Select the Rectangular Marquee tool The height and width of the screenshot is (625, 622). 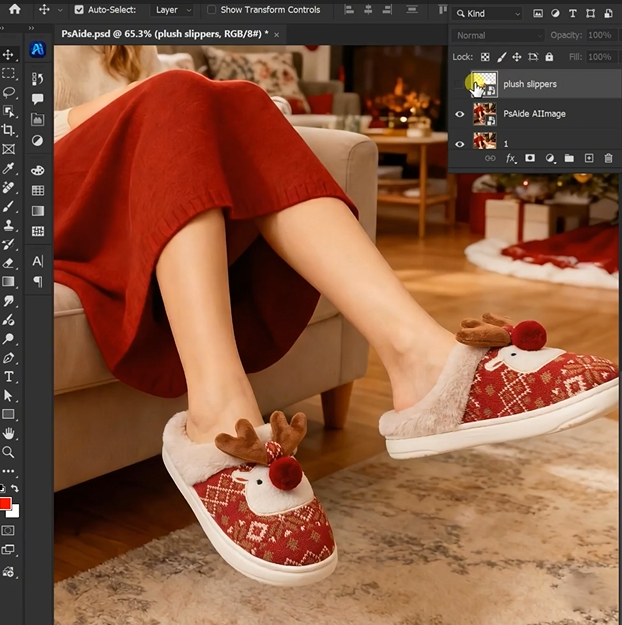[x=8, y=73]
